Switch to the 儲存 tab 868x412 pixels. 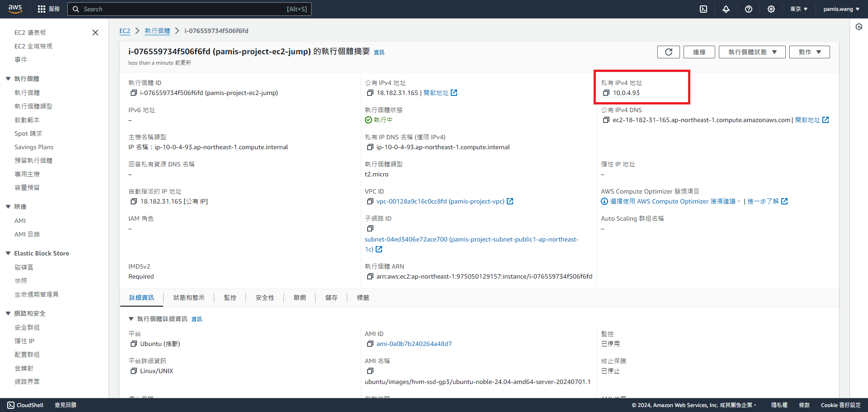click(x=331, y=298)
